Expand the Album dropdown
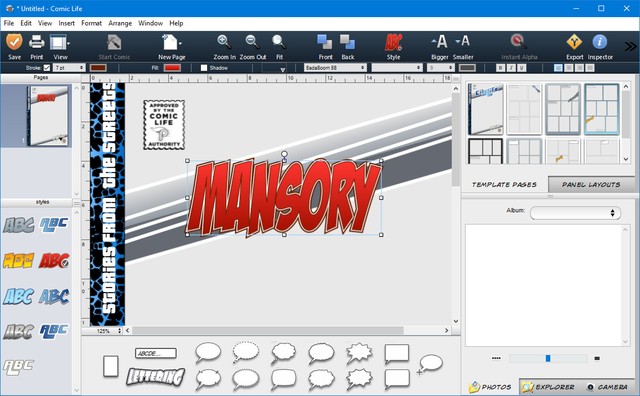640x396 pixels. coord(575,213)
